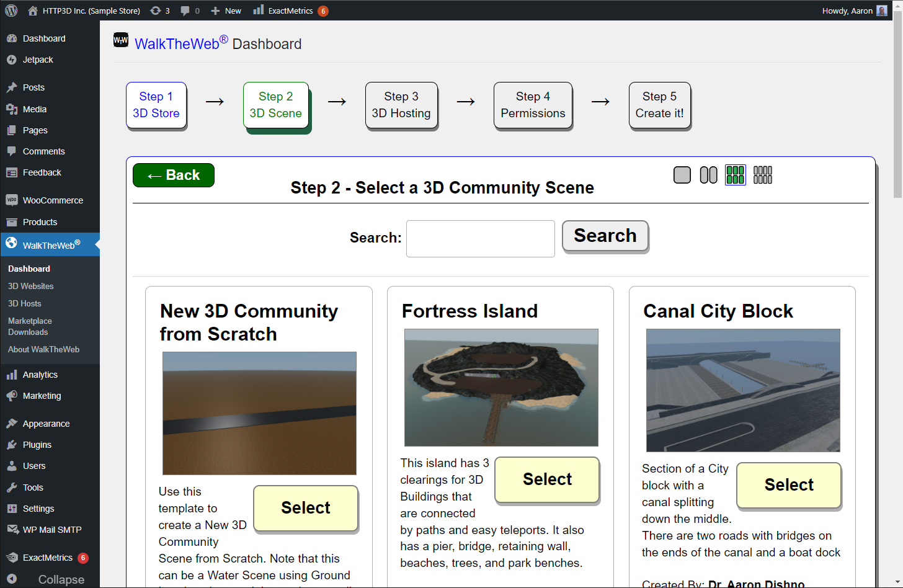Viewport: 903px width, 588px height.
Task: Jump to Step 5 Create it!
Action: [660, 105]
